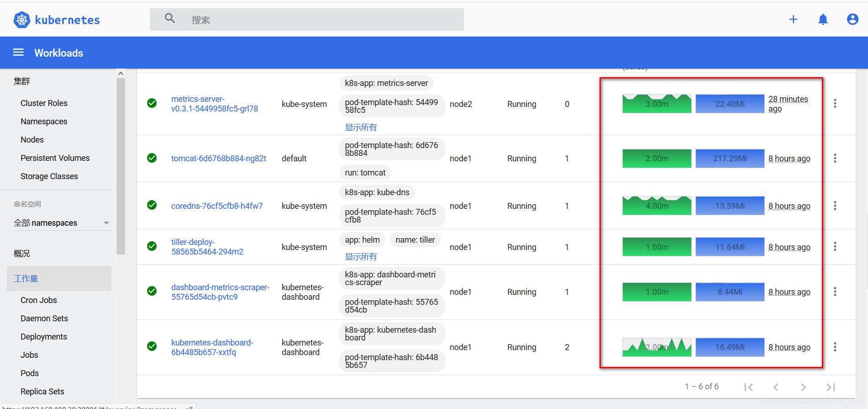Viewport: 868px width, 409px height.
Task: Open tiller-deploy-58565b5464-294m2 pod link
Action: 207,247
